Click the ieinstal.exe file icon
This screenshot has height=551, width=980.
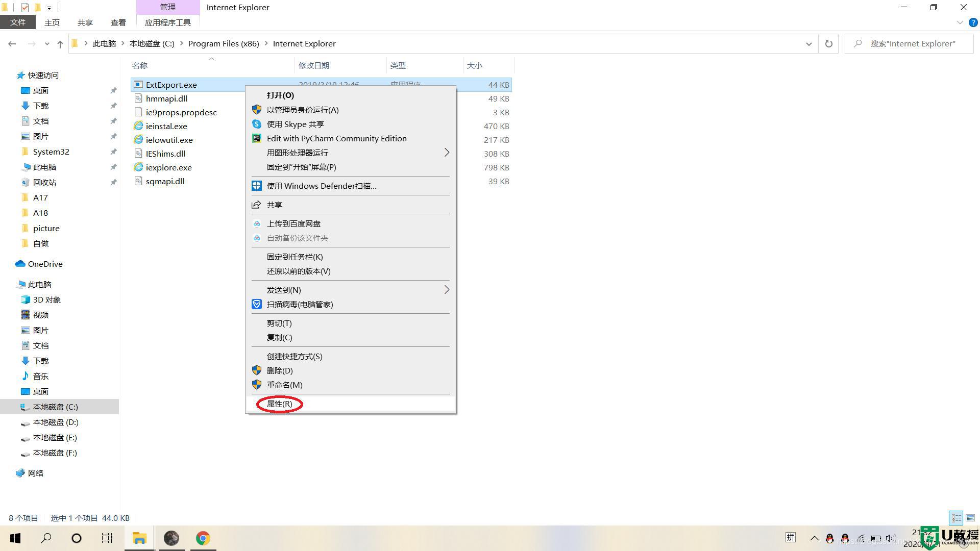[138, 126]
